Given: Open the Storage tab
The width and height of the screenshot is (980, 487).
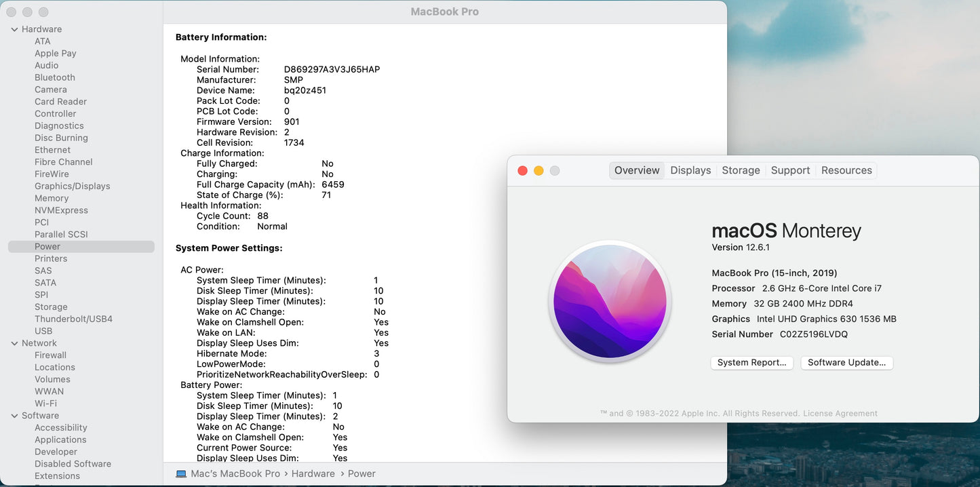Looking at the screenshot, I should pos(741,170).
